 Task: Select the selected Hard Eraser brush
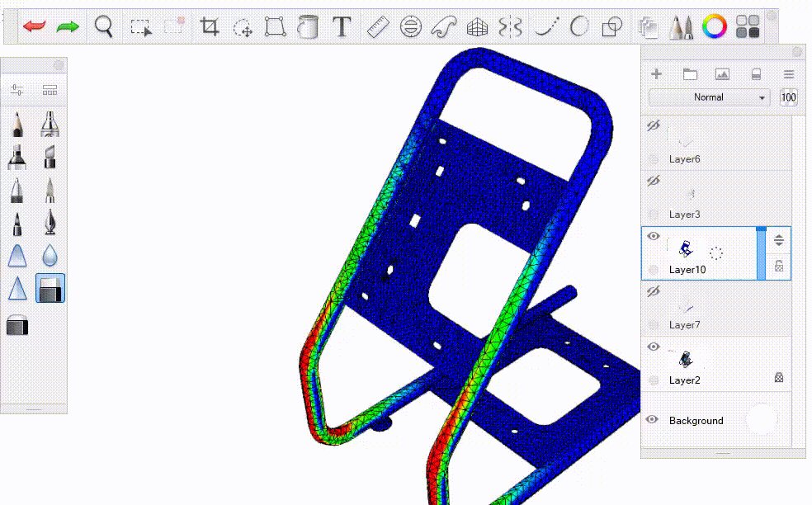coord(50,288)
